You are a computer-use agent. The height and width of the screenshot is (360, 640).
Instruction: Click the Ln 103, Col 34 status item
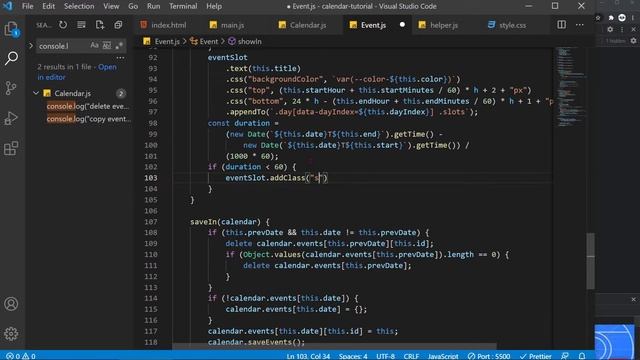308,356
